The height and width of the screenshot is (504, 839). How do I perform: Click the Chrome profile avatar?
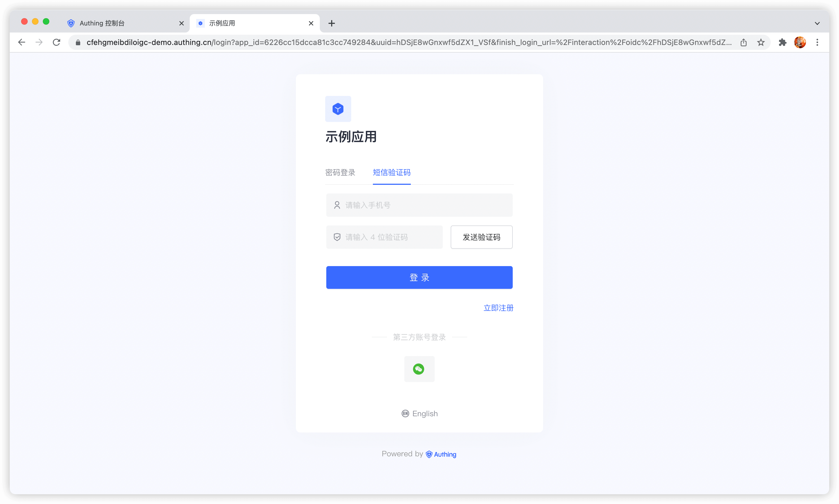(x=800, y=42)
